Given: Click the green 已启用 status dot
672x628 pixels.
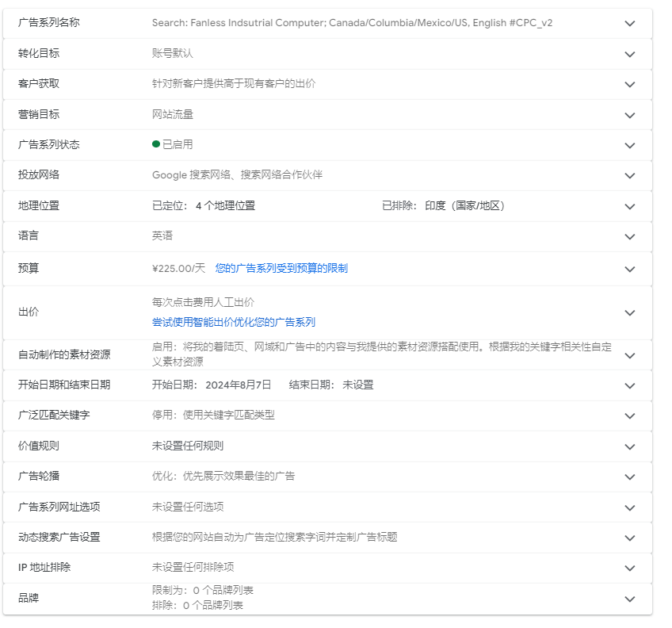Looking at the screenshot, I should 156,144.
